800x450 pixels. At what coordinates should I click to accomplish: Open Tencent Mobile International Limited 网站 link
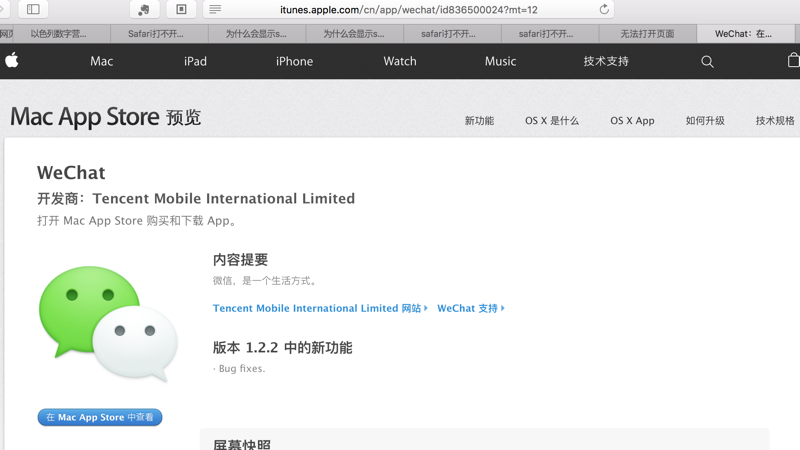320,308
